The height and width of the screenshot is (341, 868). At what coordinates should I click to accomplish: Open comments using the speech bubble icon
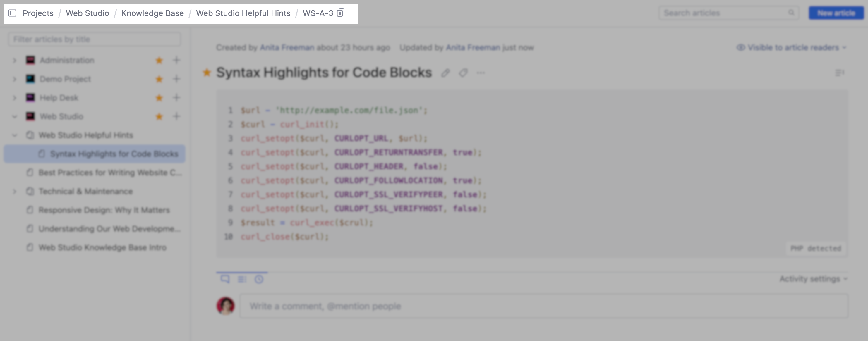coord(225,279)
